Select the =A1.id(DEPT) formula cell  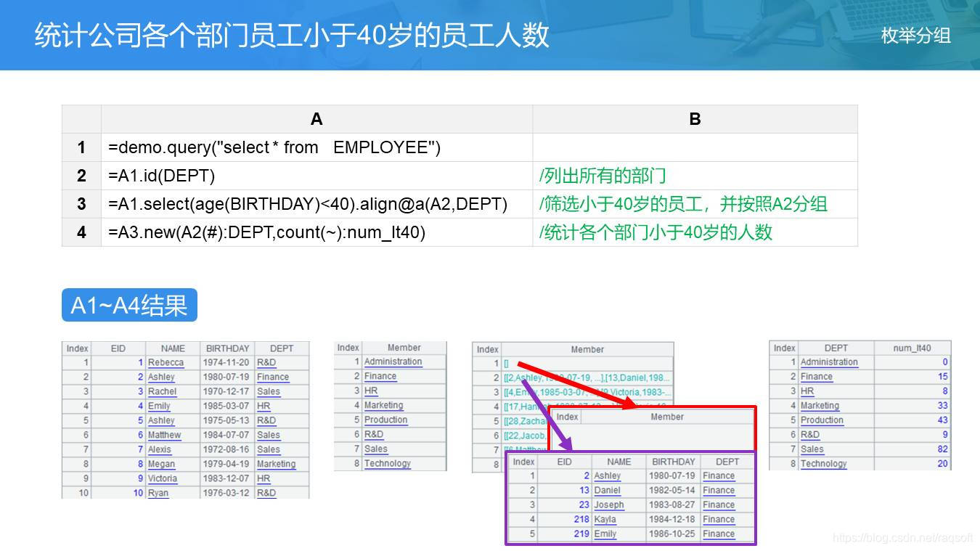tap(317, 176)
